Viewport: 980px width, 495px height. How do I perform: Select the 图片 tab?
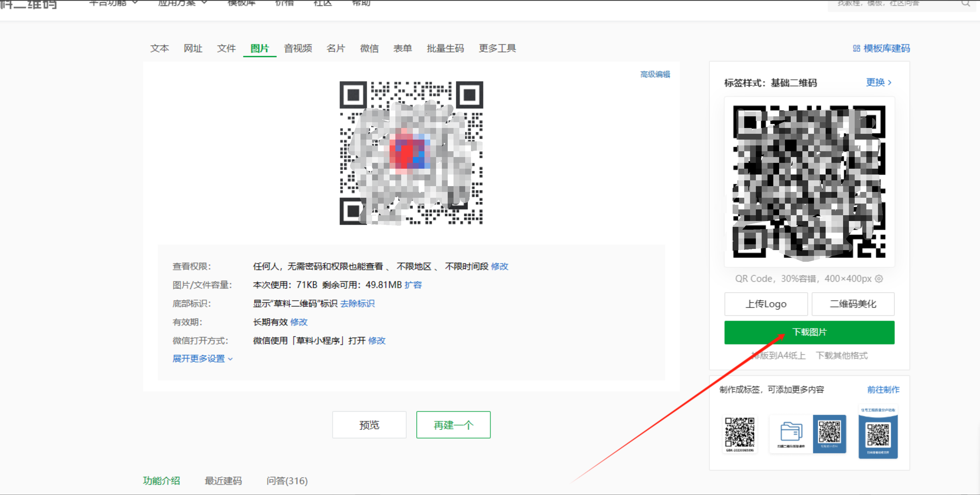coord(260,48)
